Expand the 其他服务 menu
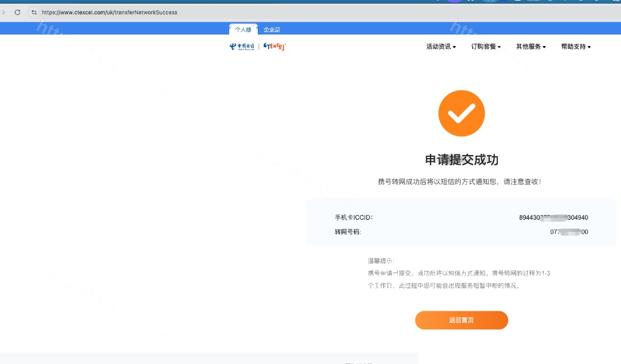This screenshot has width=621, height=364. tap(531, 47)
